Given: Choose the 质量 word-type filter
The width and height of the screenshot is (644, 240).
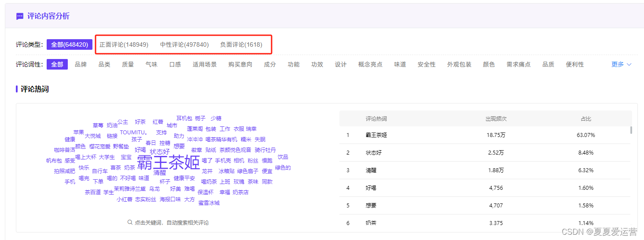Looking at the screenshot, I should pyautogui.click(x=128, y=64).
